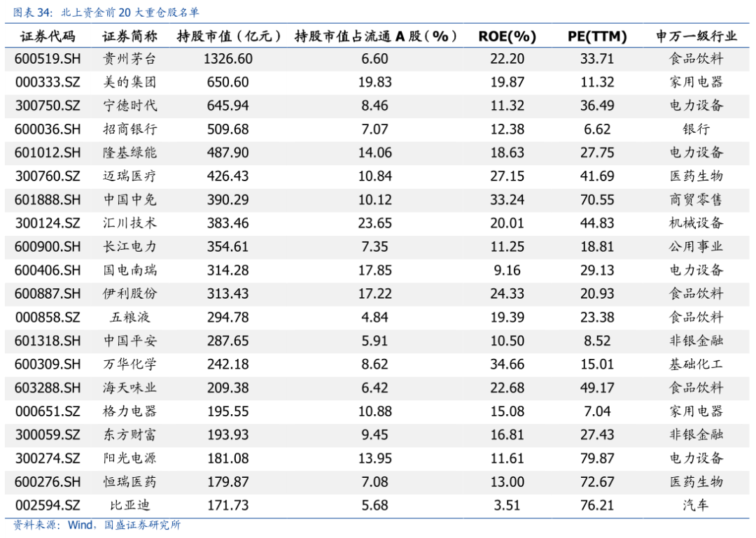Viewport: 756px width, 538px height.
Task: Click the 汇川技术 name cell
Action: click(x=129, y=223)
